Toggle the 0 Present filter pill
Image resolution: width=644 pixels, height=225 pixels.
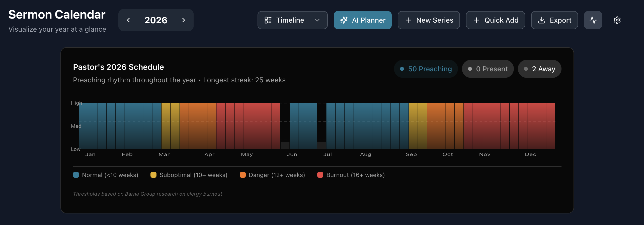pyautogui.click(x=488, y=69)
